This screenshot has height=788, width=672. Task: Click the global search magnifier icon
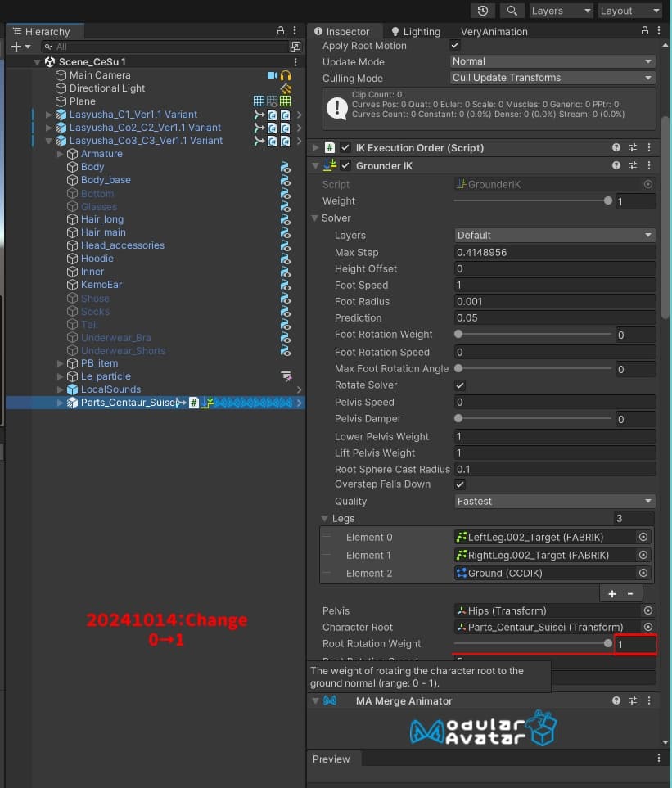(512, 11)
